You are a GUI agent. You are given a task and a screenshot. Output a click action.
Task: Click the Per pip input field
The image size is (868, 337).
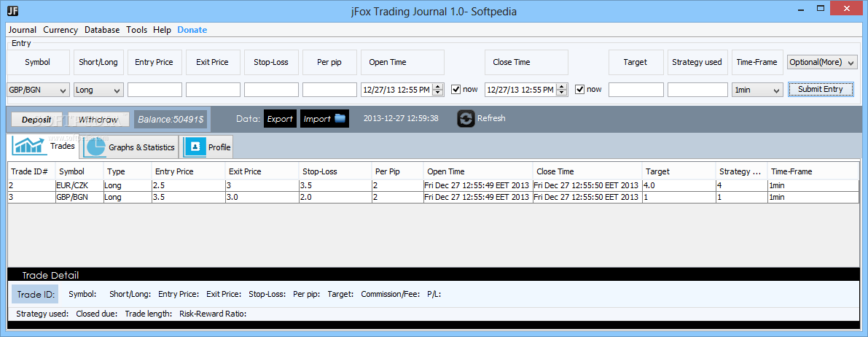click(330, 90)
